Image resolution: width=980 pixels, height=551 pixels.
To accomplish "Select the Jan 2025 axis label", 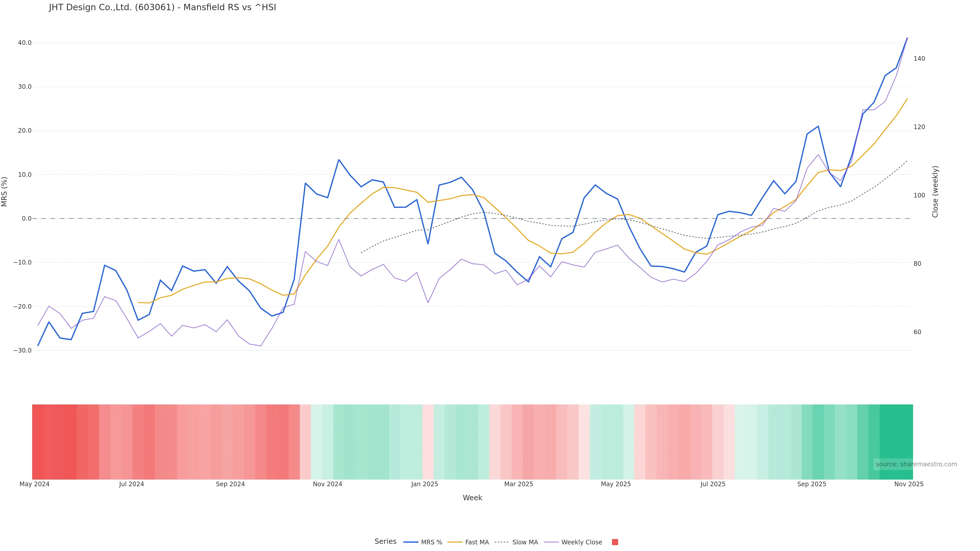I will [425, 484].
